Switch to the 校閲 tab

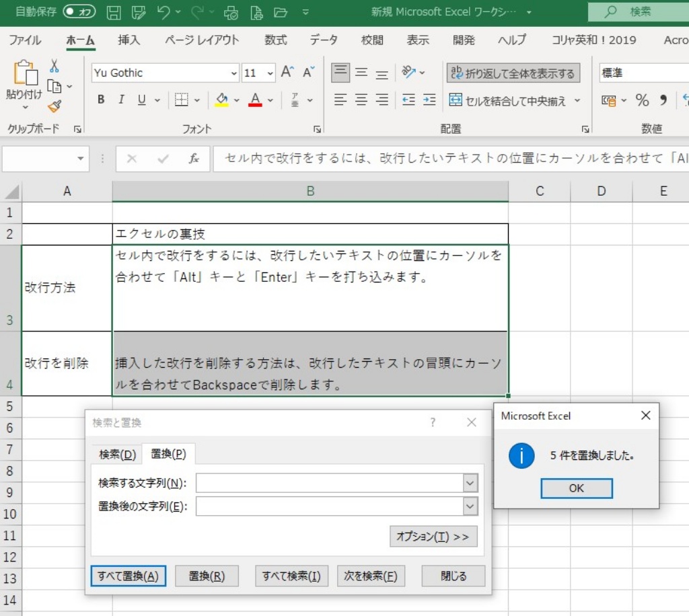372,40
